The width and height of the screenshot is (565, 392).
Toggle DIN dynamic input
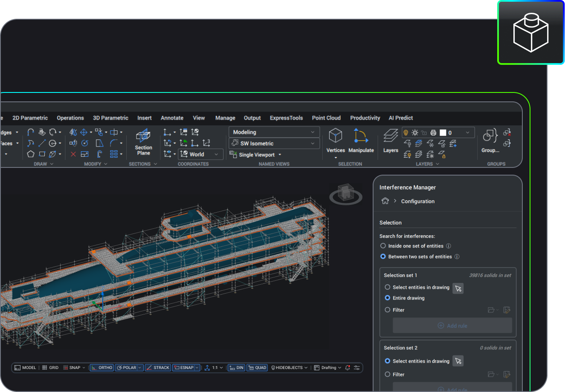(237, 368)
